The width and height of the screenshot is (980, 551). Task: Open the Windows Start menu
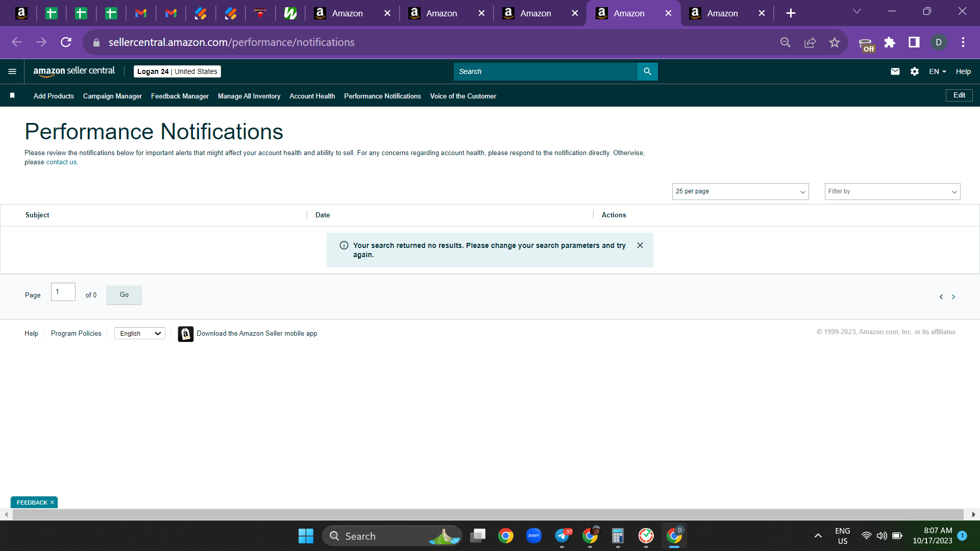[x=306, y=536]
